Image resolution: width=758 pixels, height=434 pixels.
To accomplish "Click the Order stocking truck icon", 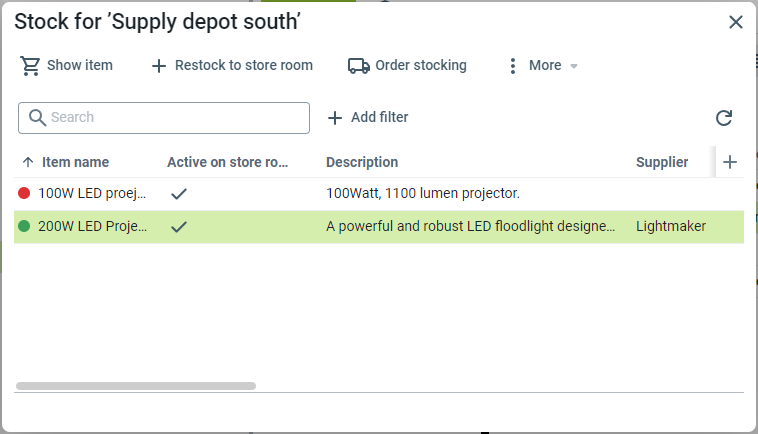I will [x=358, y=65].
